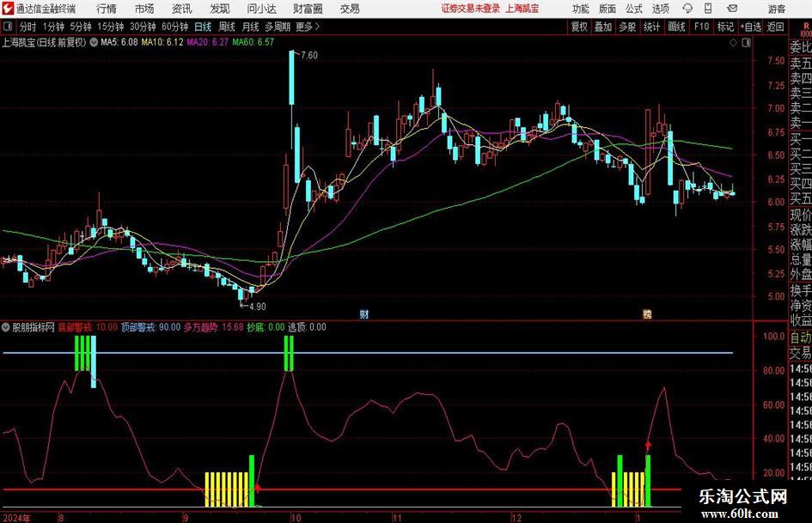Open the 功能 menu
This screenshot has width=812, height=523.
581,9
